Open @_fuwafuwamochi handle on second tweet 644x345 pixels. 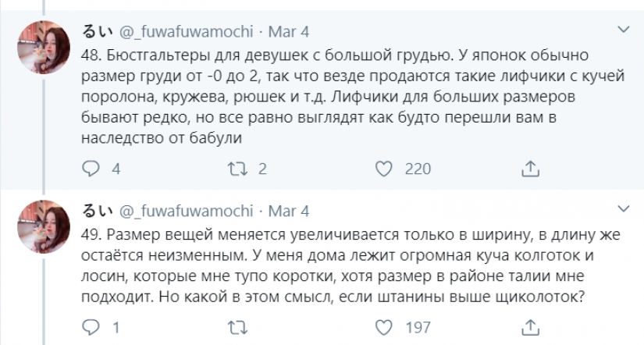point(187,210)
